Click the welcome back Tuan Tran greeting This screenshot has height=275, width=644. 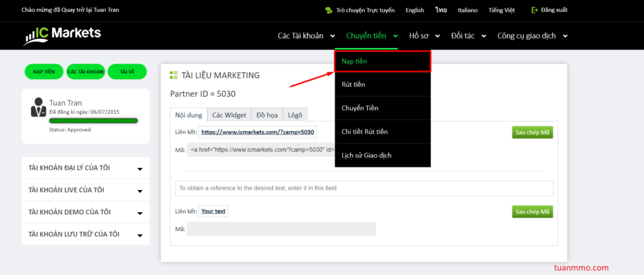tap(70, 9)
